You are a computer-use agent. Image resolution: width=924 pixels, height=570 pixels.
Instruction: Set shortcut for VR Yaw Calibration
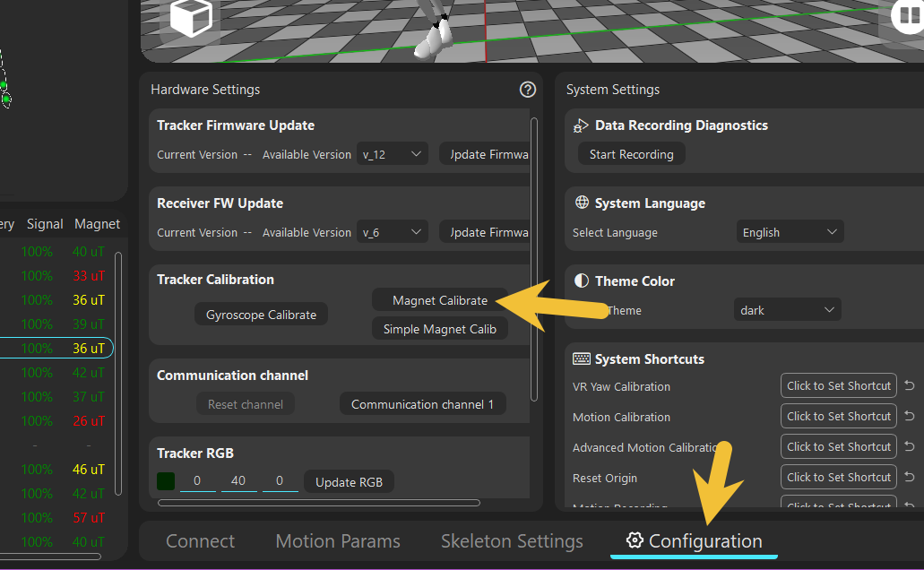[x=838, y=386]
